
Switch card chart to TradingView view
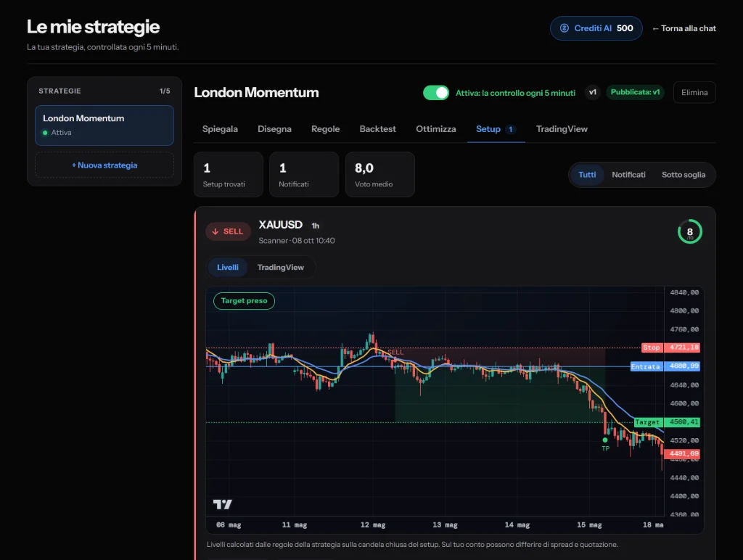click(x=281, y=267)
